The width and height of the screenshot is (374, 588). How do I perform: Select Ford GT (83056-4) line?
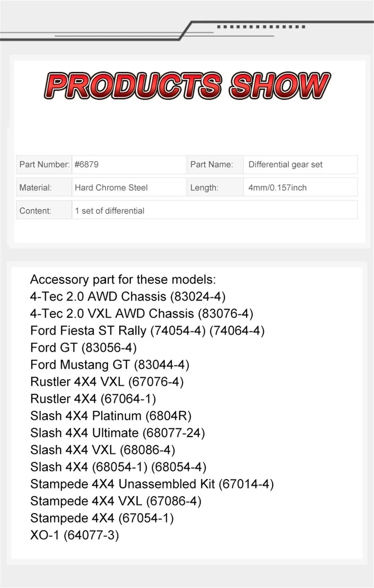[83, 348]
